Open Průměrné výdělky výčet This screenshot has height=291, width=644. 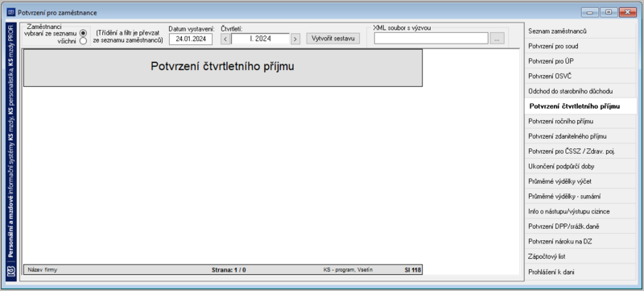(580, 181)
